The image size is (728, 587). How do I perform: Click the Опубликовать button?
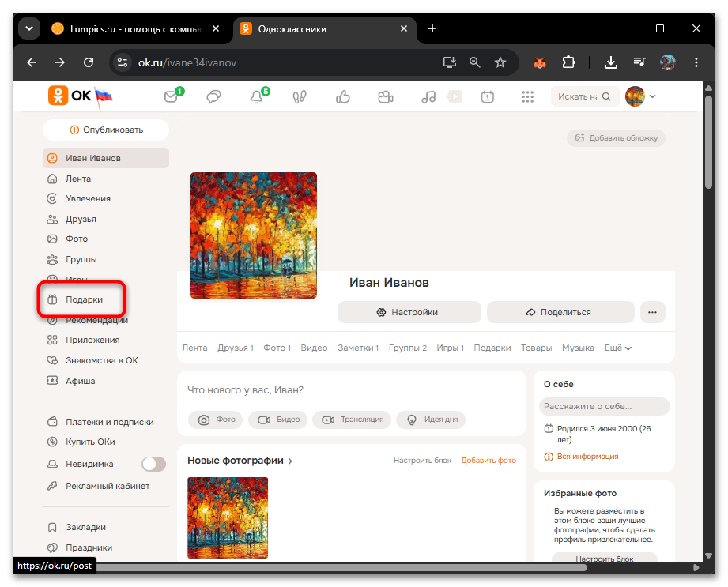coord(106,130)
